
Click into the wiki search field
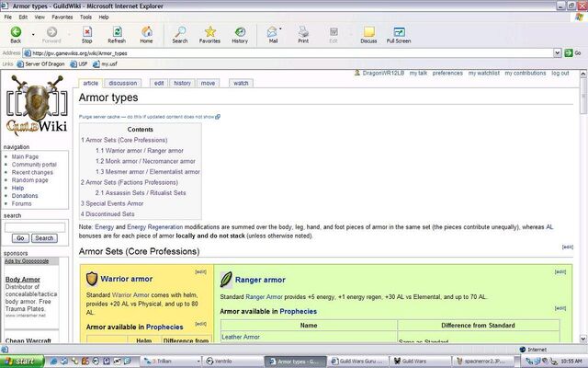coord(35,227)
